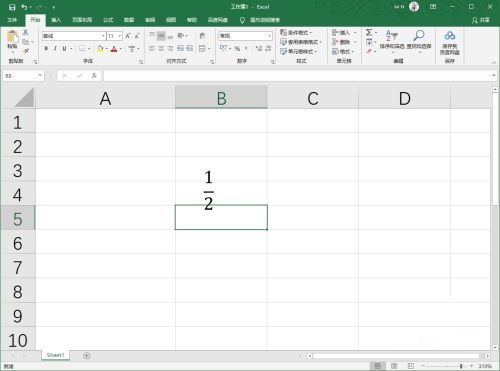Expand the Conditional Formatting menu
The width and height of the screenshot is (500, 371).
pos(296,33)
